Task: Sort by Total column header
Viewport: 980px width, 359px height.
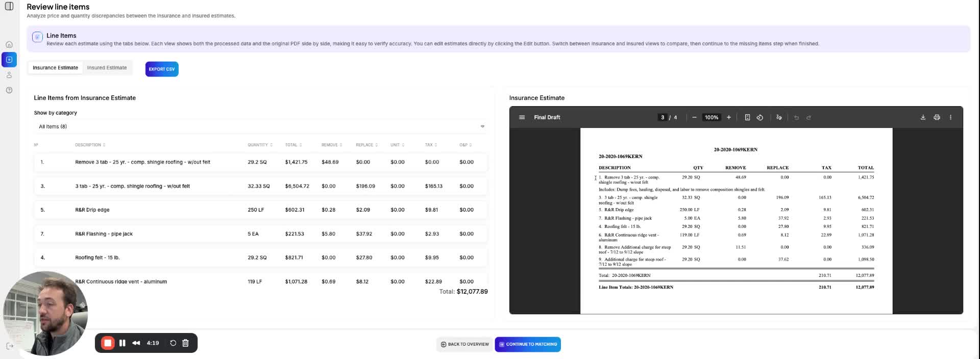Action: (x=293, y=145)
